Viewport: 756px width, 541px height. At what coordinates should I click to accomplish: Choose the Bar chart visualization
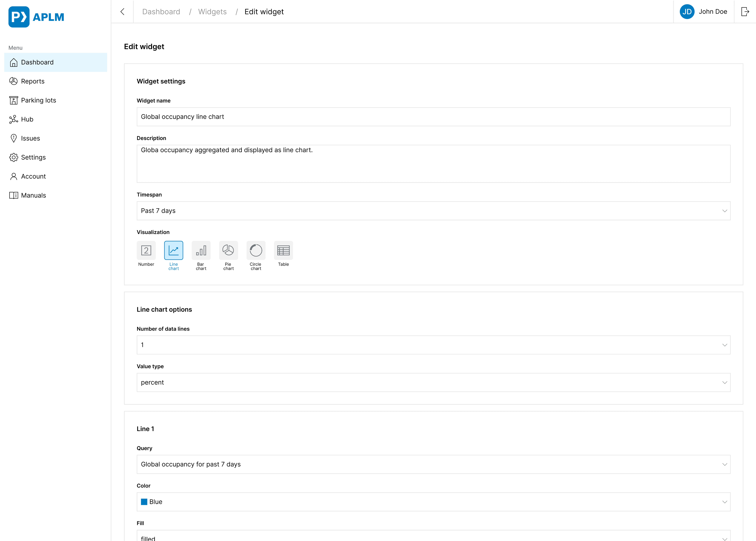pos(201,250)
